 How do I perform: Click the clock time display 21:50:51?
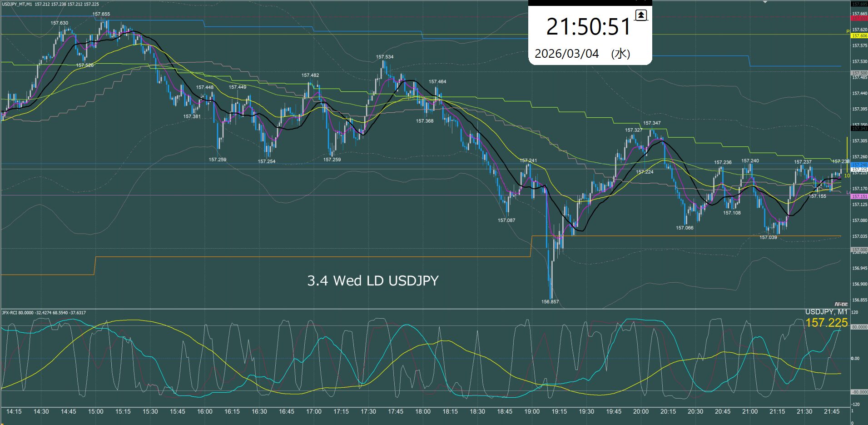[x=588, y=27]
